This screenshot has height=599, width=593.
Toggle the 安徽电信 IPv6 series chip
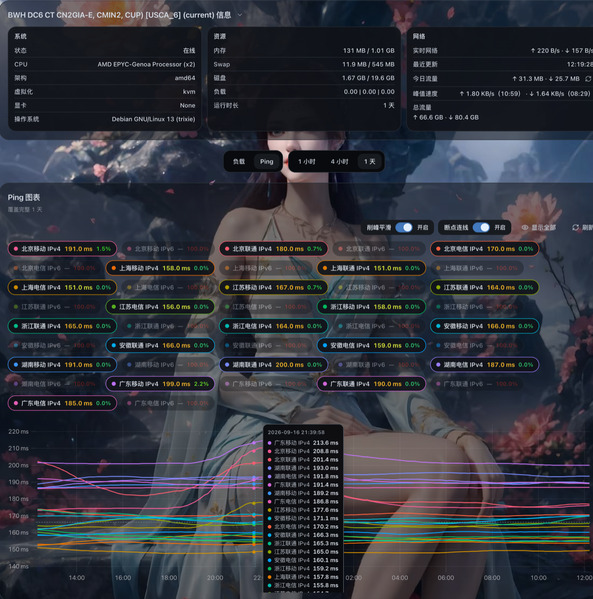[477, 345]
